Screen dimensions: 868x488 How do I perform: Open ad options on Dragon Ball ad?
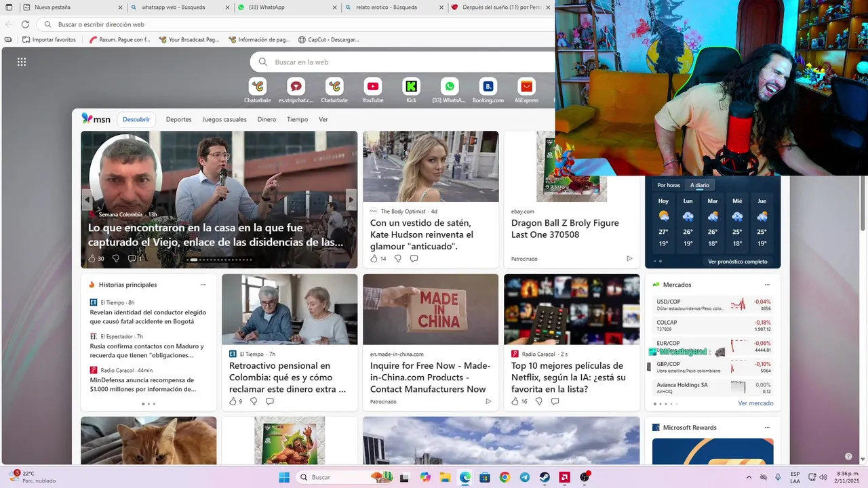(x=629, y=258)
